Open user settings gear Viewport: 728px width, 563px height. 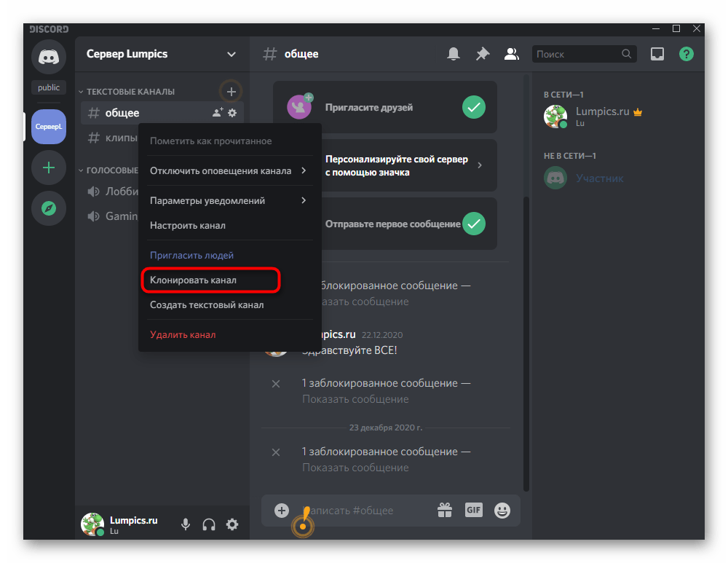(232, 524)
